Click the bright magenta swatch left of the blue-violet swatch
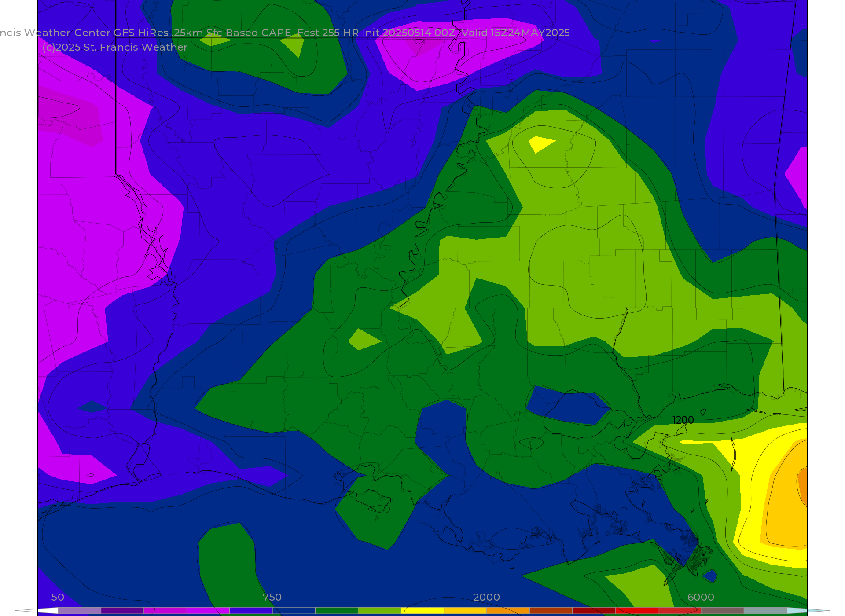The width and height of the screenshot is (845, 616). coord(208,611)
